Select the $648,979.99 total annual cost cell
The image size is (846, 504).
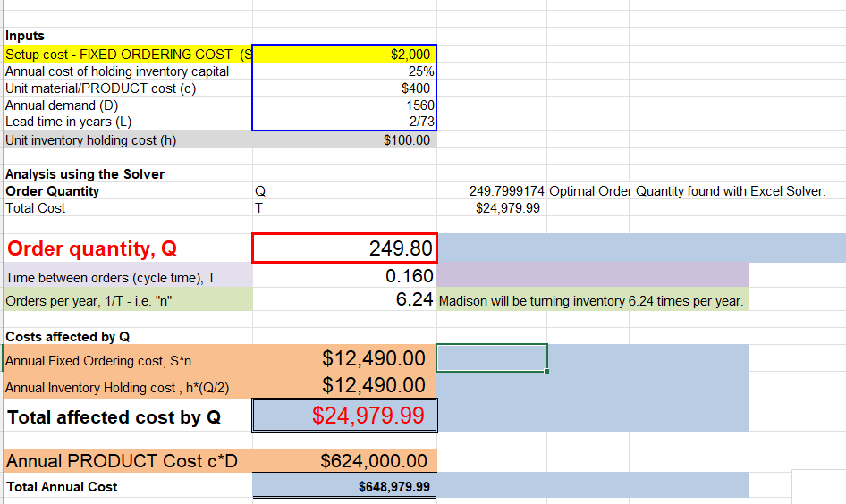pos(344,487)
